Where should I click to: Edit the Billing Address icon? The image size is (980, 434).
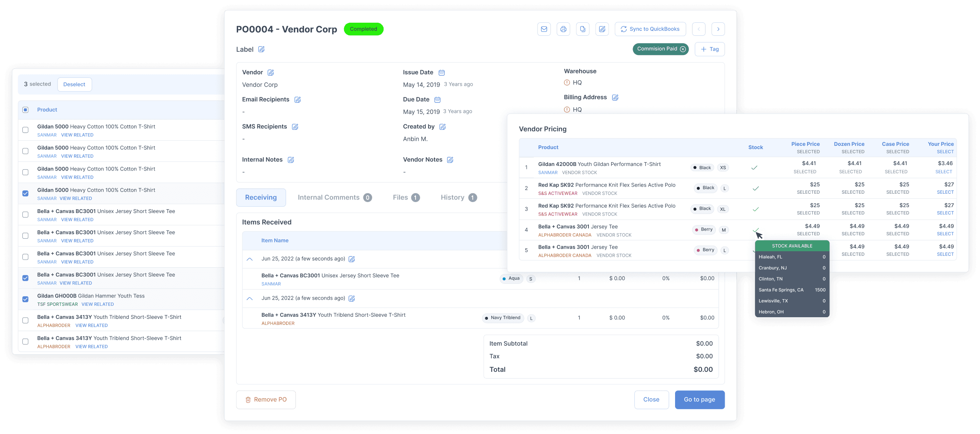(x=615, y=97)
